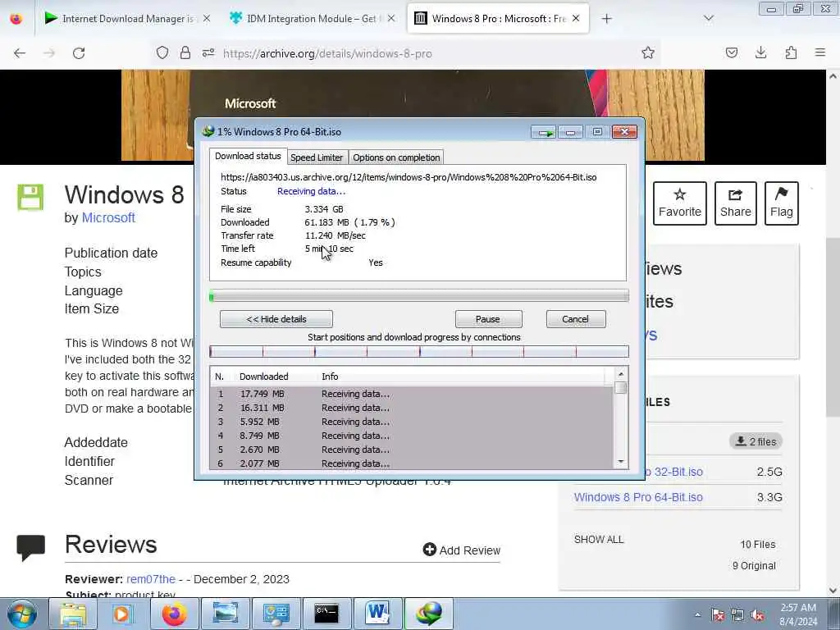The height and width of the screenshot is (630, 840).
Task: Click the Favorite star button
Action: 680,203
